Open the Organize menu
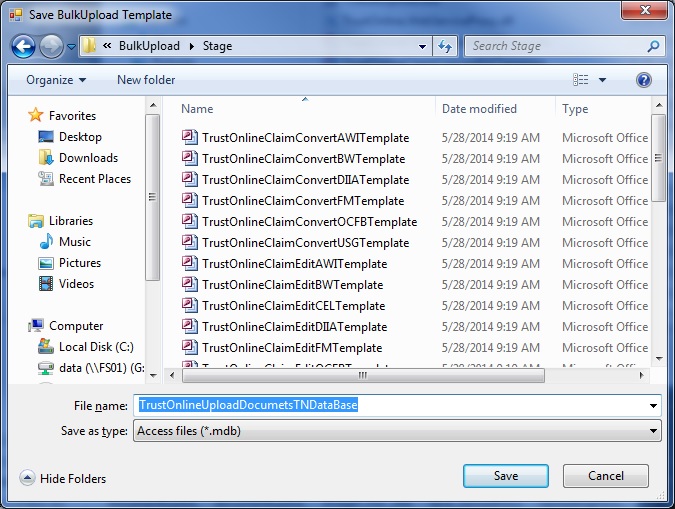 coord(56,80)
